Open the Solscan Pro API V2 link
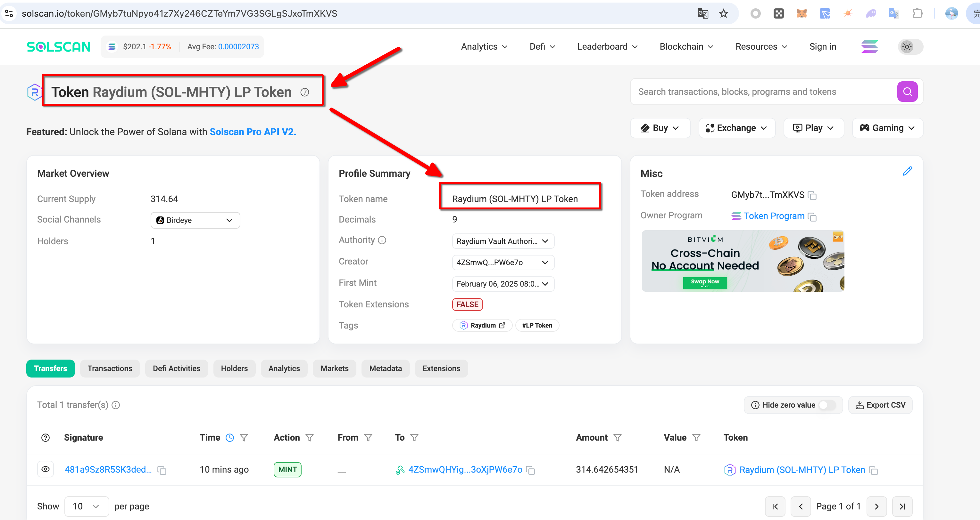980x520 pixels. pyautogui.click(x=253, y=132)
